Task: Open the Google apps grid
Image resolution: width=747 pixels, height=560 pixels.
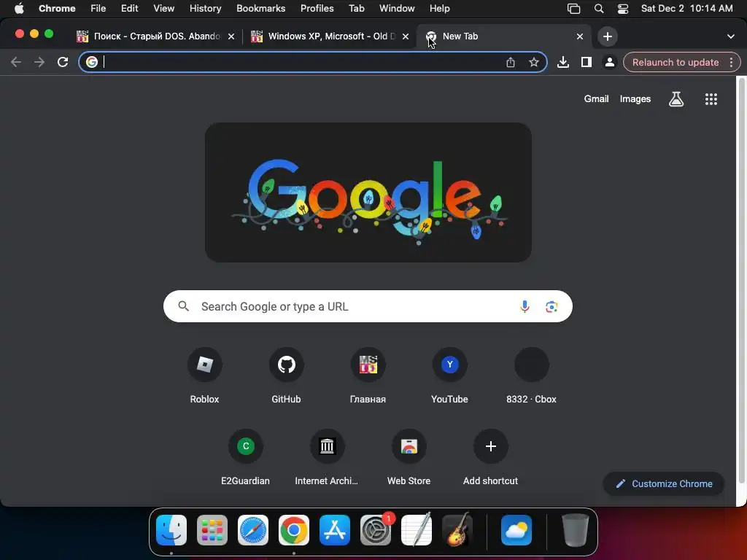Action: click(x=711, y=99)
